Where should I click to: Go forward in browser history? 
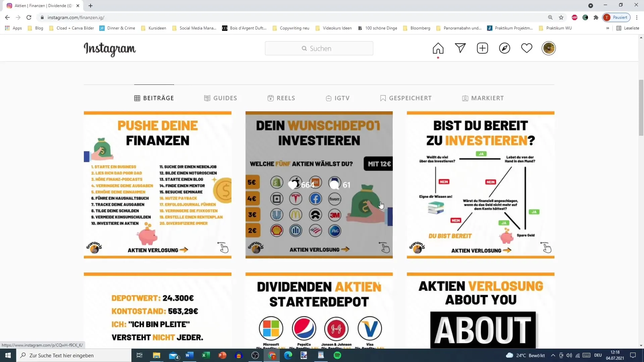coord(18,17)
